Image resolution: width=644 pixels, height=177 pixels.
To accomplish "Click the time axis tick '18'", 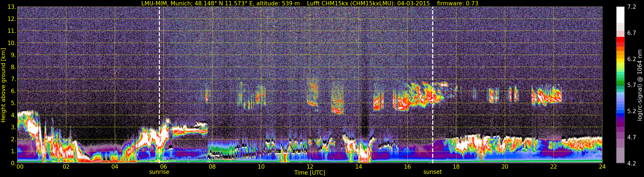I will click(x=456, y=167).
